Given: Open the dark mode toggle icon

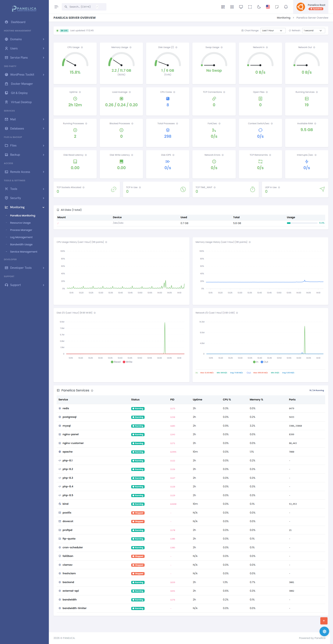Looking at the screenshot, I should pos(259,7).
